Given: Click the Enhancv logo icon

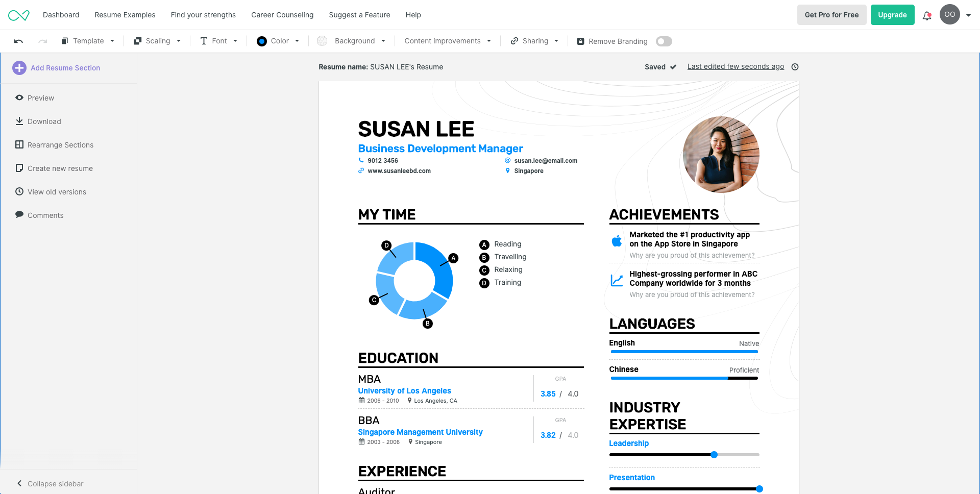Looking at the screenshot, I should coord(19,15).
